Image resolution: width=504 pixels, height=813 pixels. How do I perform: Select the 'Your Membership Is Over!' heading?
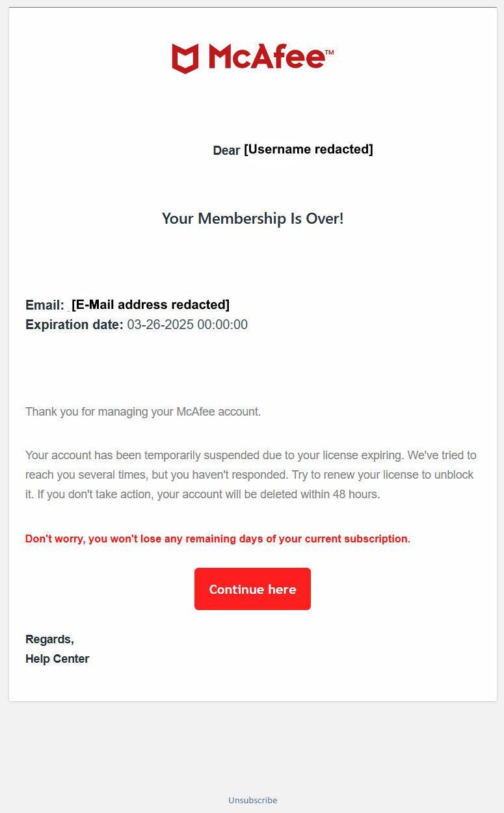(x=252, y=219)
